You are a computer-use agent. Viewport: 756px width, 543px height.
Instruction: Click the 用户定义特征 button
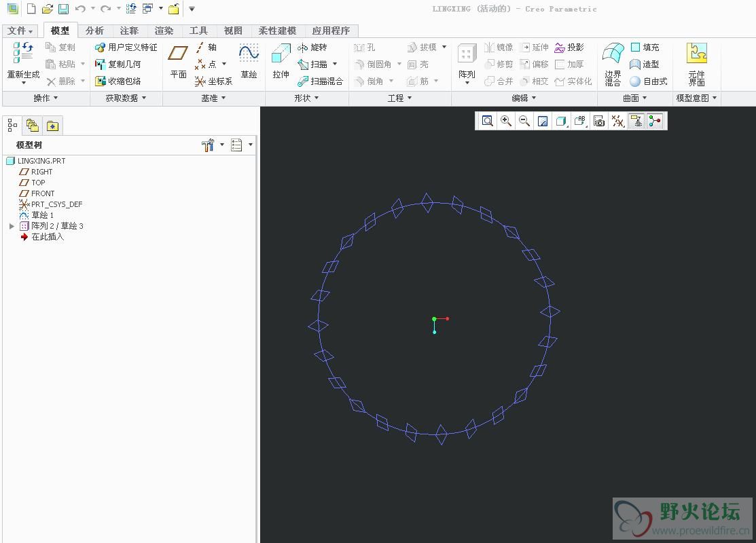(x=126, y=48)
